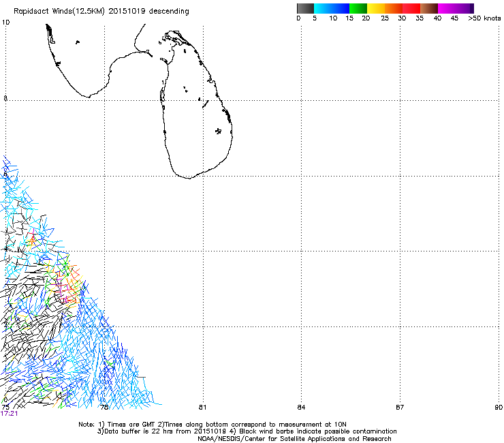
Task: Click the "30" label under the color legend
Action: point(402,18)
